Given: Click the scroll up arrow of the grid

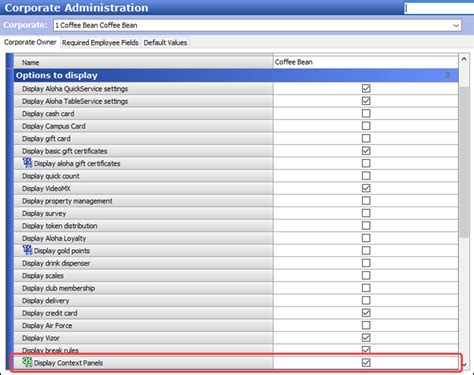Looking at the screenshot, I should 464,59.
